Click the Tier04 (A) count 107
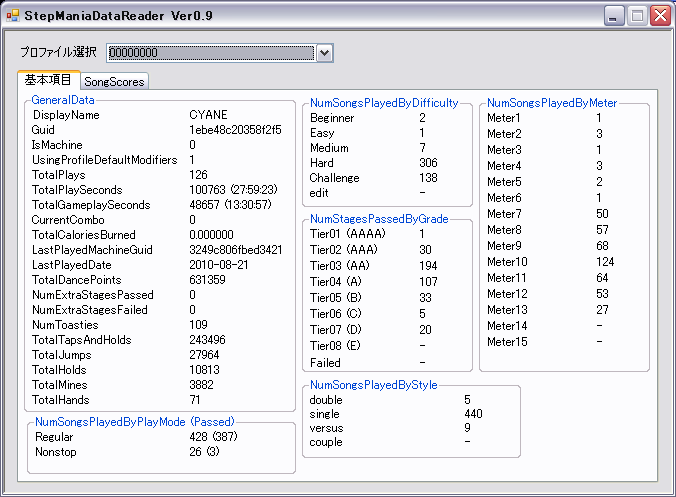Screen dimensions: 676x497 pyautogui.click(x=428, y=281)
